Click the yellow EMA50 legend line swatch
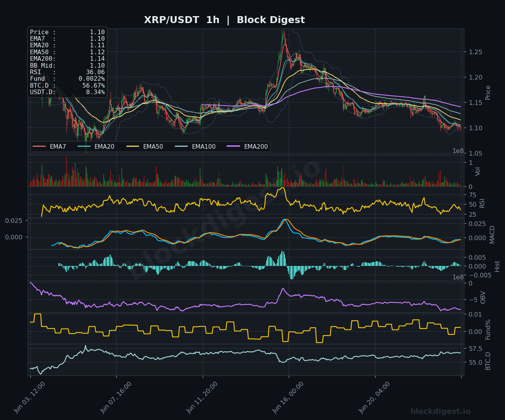Screen dimensions: 505x420 [132, 146]
